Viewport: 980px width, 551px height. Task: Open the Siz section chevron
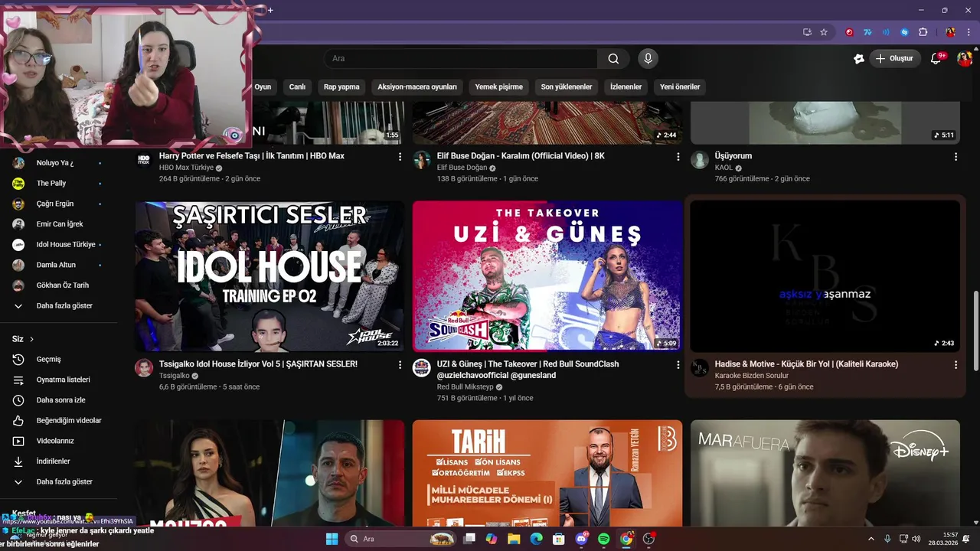click(31, 339)
